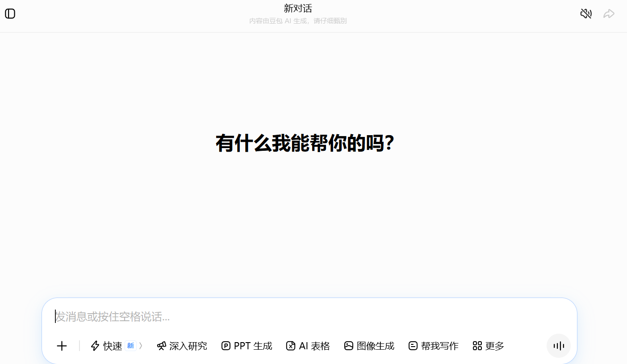Select 帮我写作 writing helper
627x364 pixels.
point(433,346)
